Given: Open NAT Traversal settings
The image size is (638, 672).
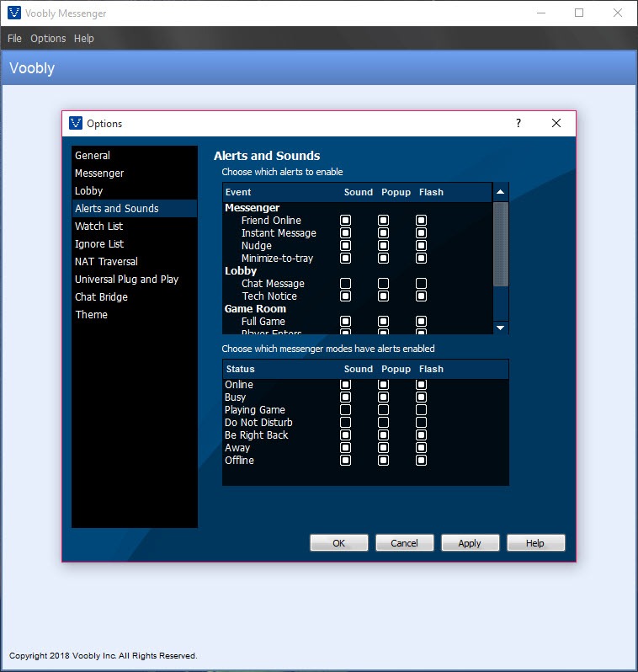Looking at the screenshot, I should [x=135, y=261].
